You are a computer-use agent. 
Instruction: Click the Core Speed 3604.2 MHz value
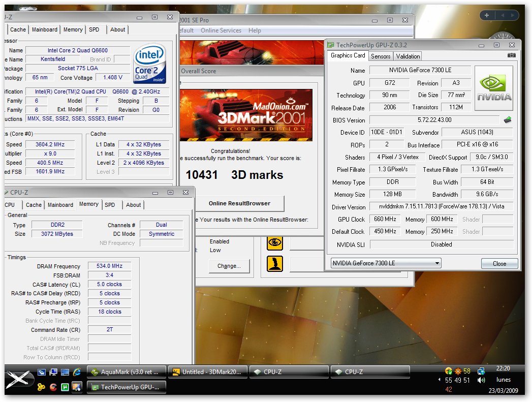tap(50, 144)
